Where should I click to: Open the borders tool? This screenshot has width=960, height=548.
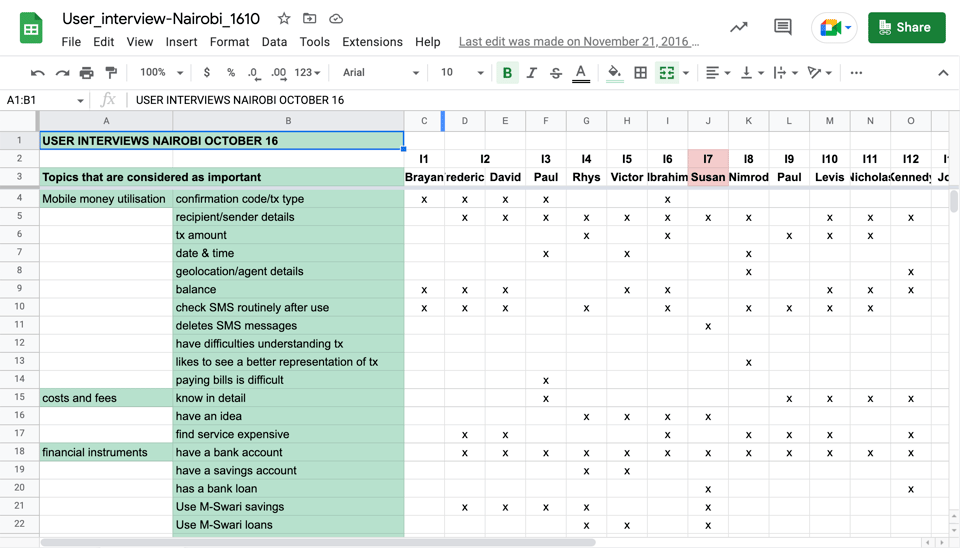[640, 73]
